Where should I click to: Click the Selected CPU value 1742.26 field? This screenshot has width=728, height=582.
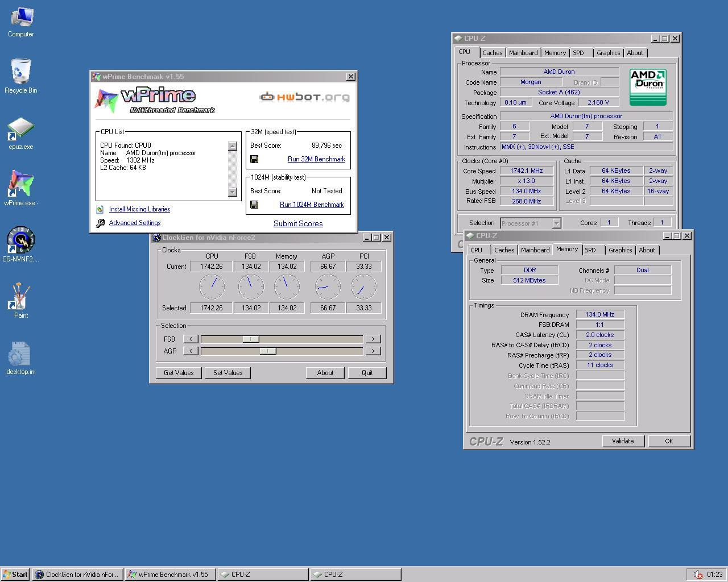tap(212, 308)
